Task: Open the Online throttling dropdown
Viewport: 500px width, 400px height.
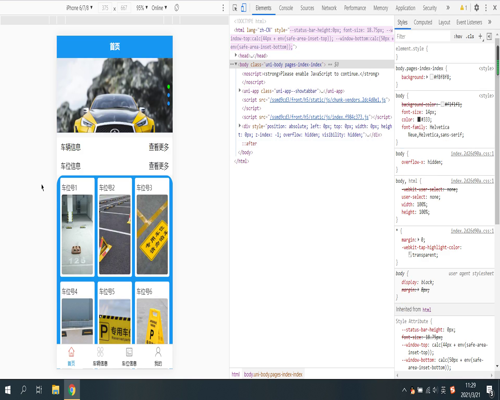Action: pos(159,8)
